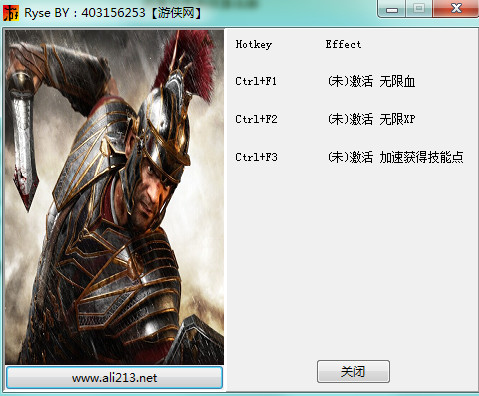Click the Ctrl+F1 hotkey label

256,81
